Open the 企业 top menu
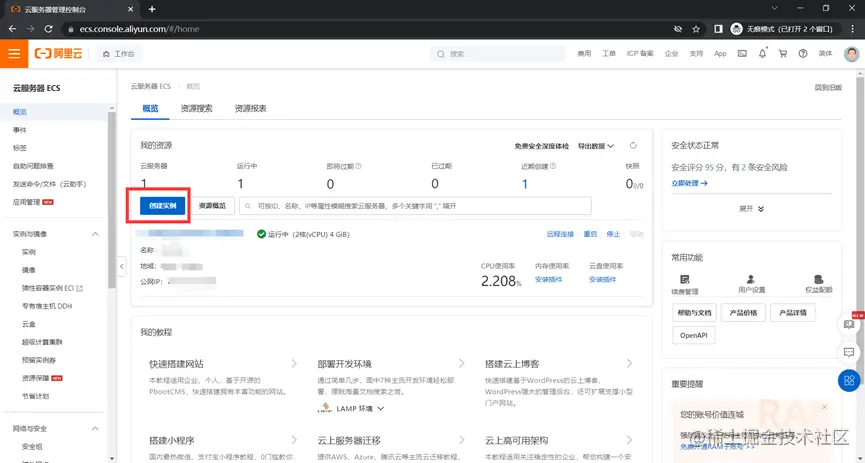 (671, 54)
